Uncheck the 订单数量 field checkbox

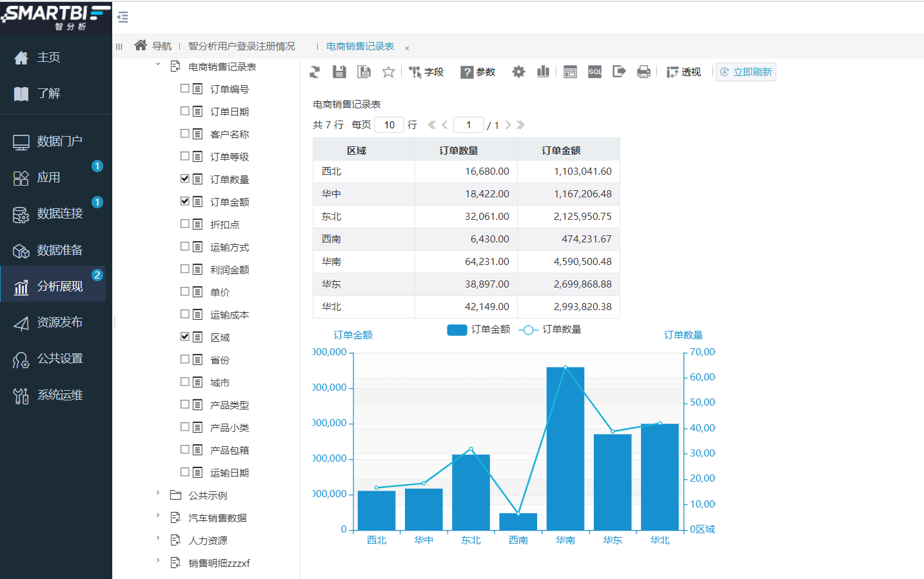tap(185, 179)
